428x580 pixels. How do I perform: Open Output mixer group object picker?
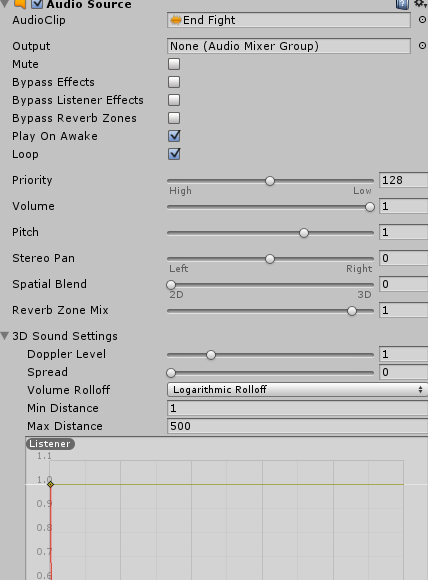click(422, 46)
